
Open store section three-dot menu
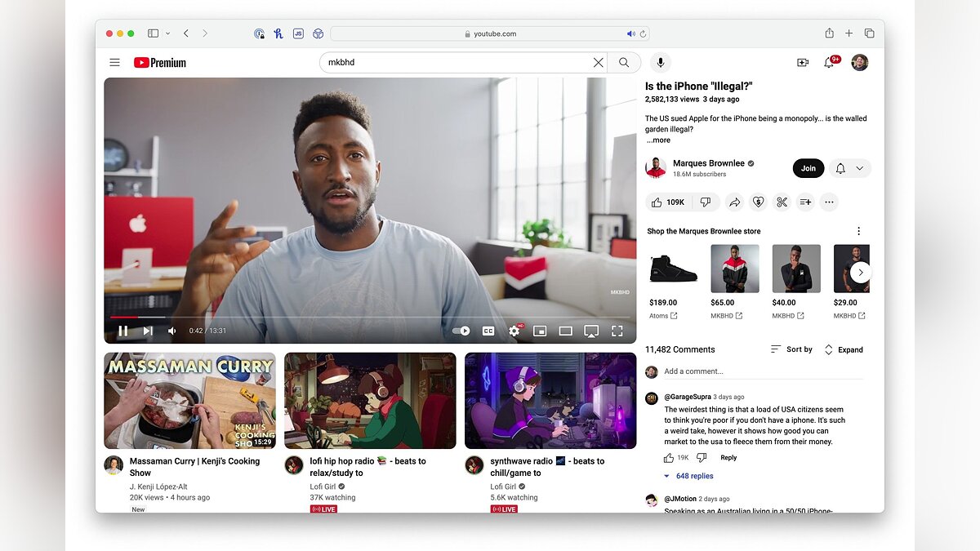click(x=858, y=231)
